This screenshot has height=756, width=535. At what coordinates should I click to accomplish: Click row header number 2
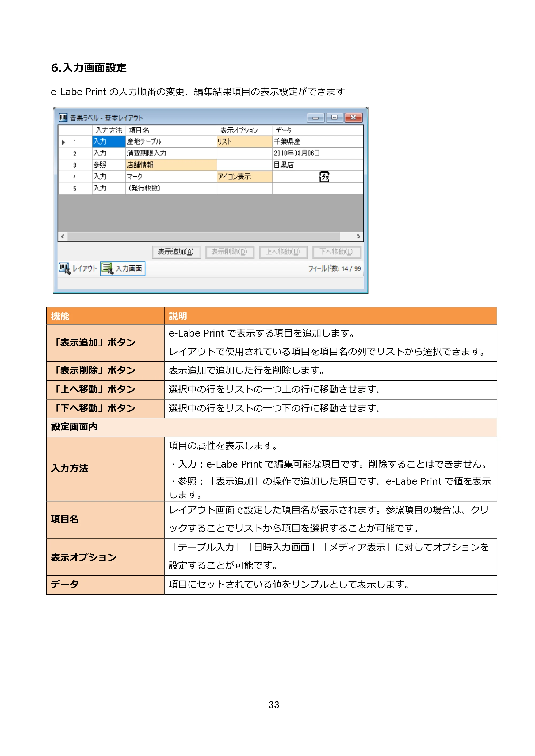click(75, 153)
